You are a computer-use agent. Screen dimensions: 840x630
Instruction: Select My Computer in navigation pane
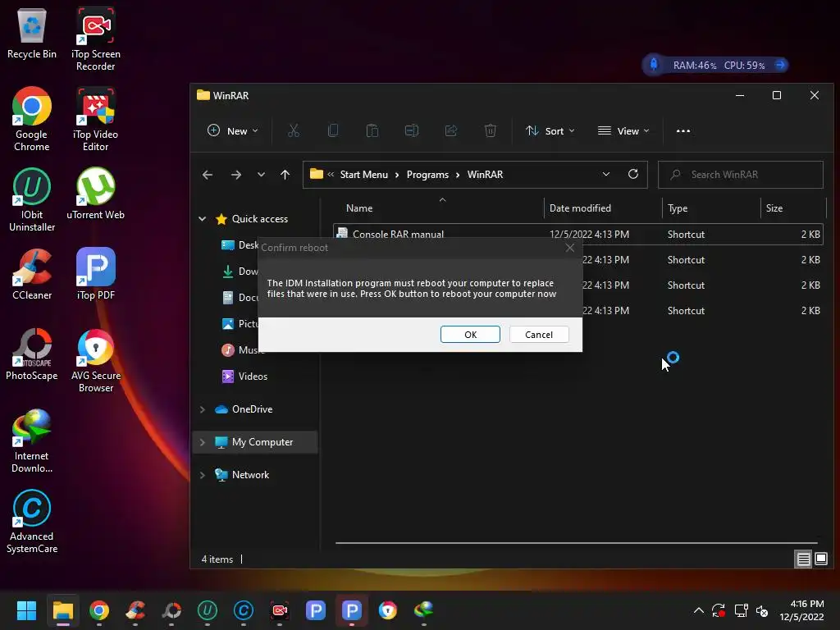coord(262,442)
